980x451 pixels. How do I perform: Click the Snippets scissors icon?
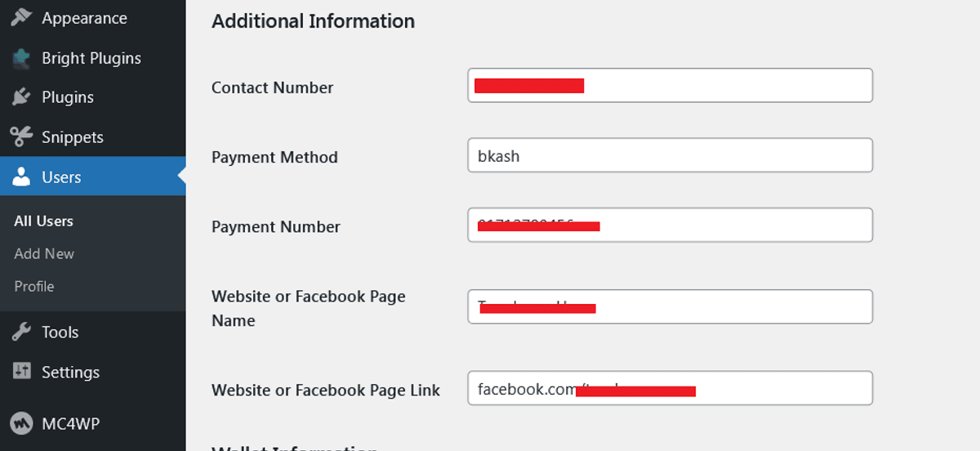(22, 137)
